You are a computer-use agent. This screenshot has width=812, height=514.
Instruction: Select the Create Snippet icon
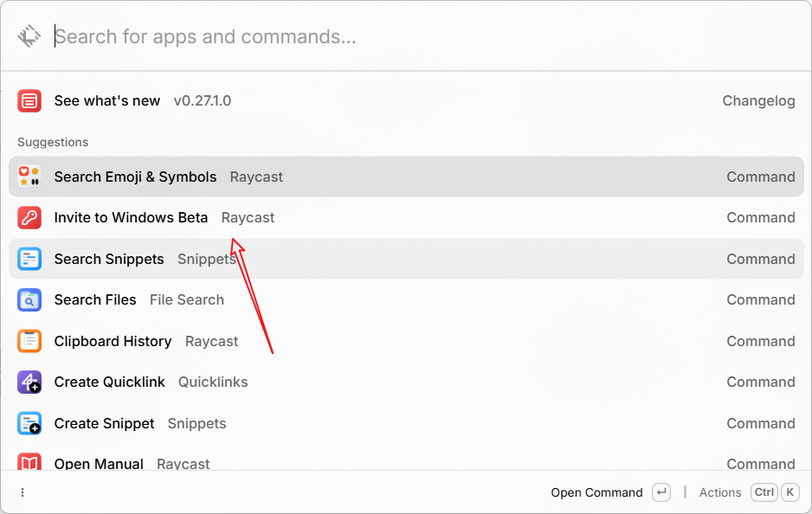pyautogui.click(x=29, y=423)
